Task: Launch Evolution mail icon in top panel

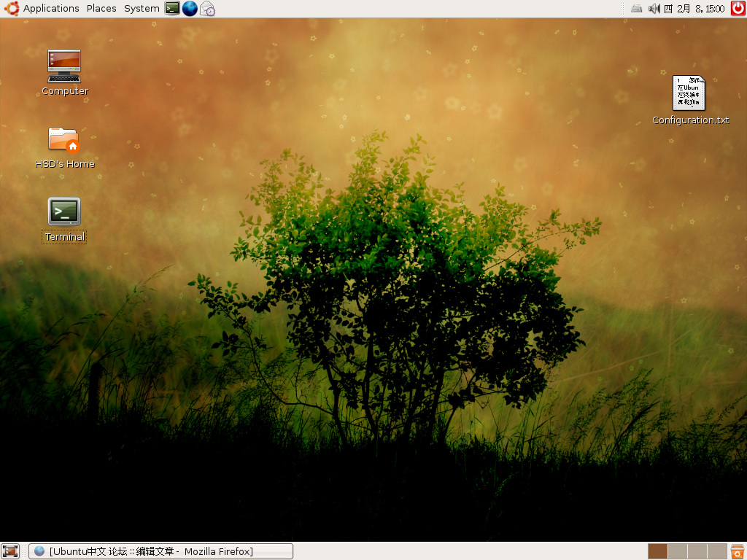Action: [207, 8]
